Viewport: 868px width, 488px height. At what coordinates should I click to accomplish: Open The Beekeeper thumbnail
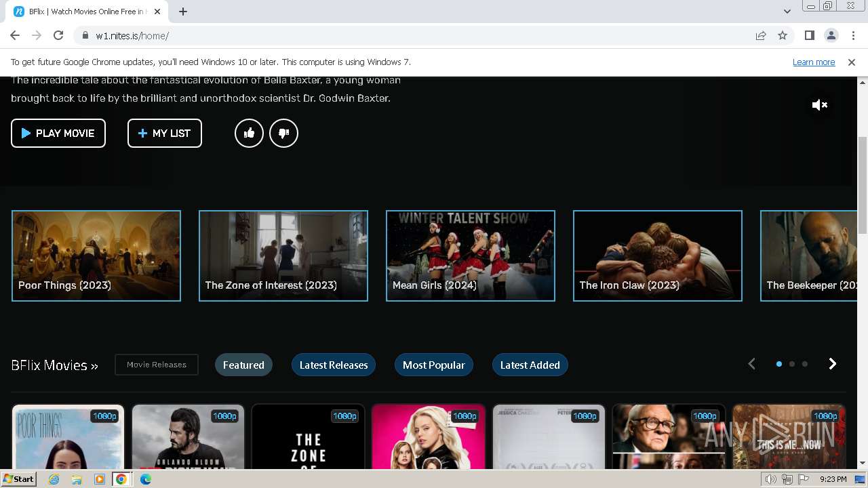point(809,256)
